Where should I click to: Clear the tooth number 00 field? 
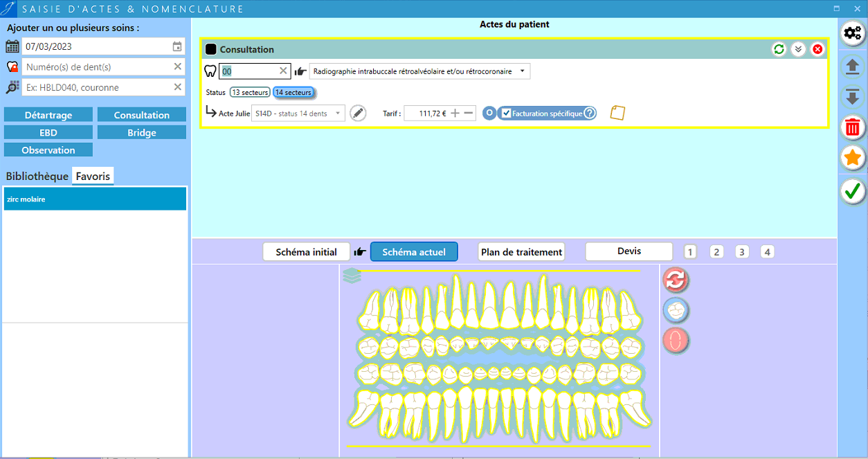[283, 71]
